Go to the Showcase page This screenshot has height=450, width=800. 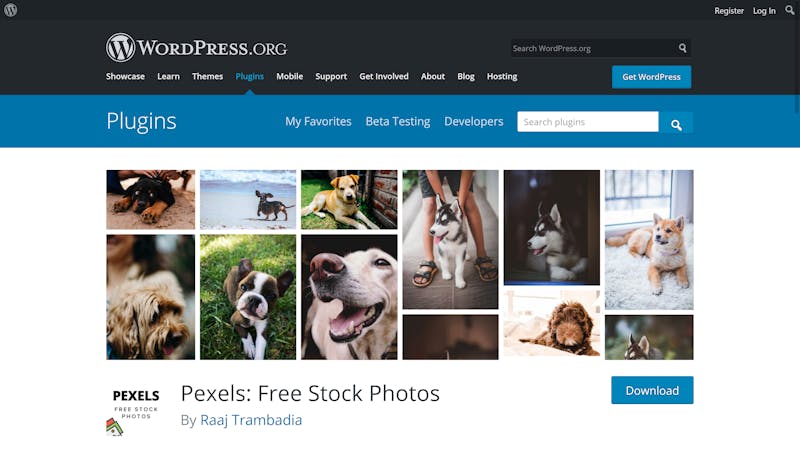coord(125,77)
